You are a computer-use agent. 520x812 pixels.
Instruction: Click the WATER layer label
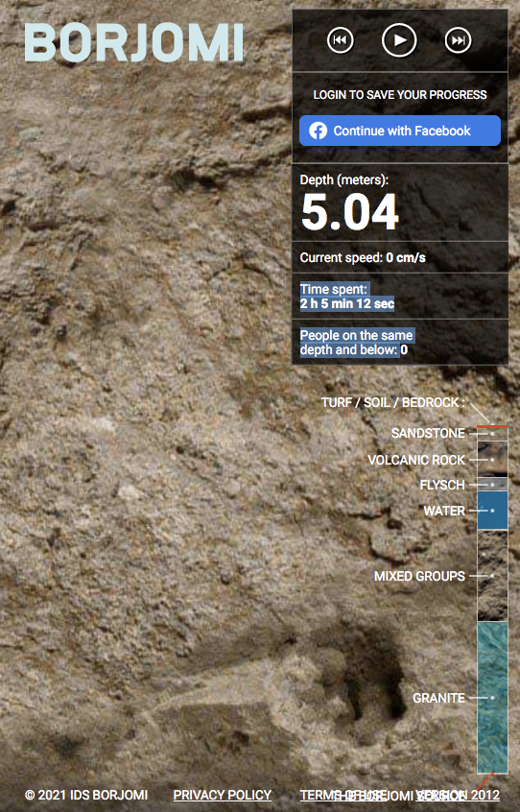coord(444,511)
